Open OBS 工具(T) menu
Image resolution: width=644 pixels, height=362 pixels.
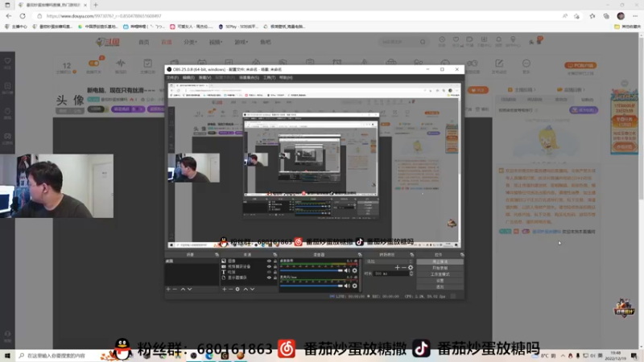pos(269,77)
